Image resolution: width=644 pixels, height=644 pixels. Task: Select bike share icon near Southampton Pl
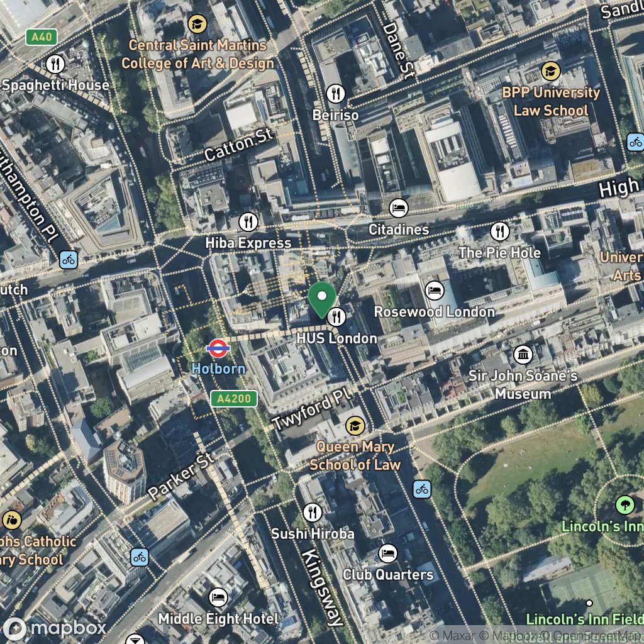pyautogui.click(x=69, y=260)
